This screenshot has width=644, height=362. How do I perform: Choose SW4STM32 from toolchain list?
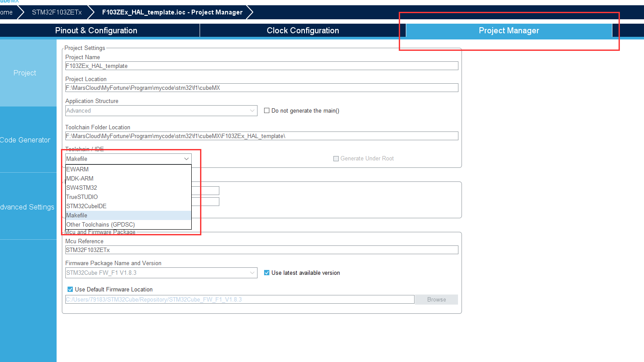(128, 188)
